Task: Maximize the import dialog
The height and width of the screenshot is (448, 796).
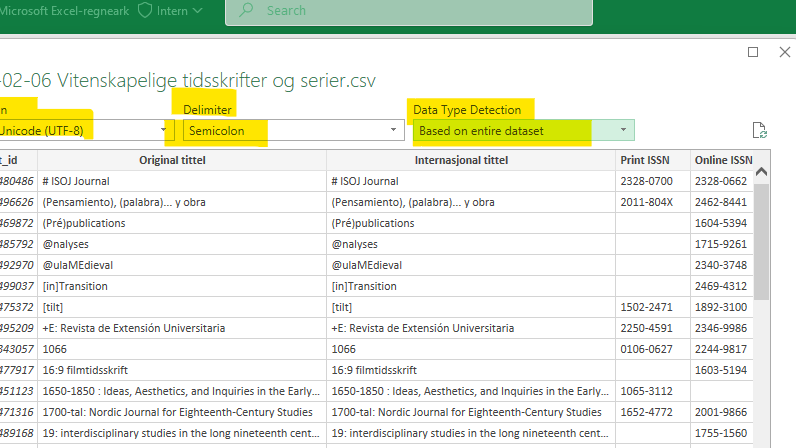Action: pos(753,52)
